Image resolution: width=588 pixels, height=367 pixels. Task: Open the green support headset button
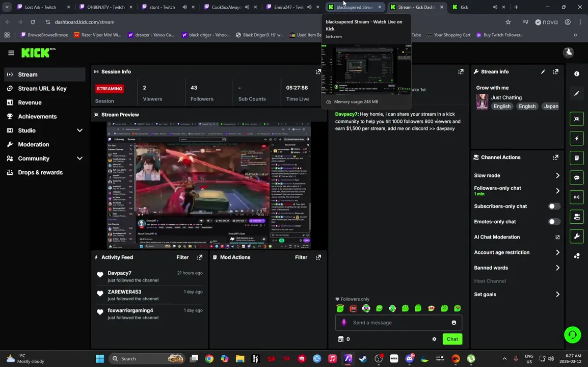coord(573,335)
